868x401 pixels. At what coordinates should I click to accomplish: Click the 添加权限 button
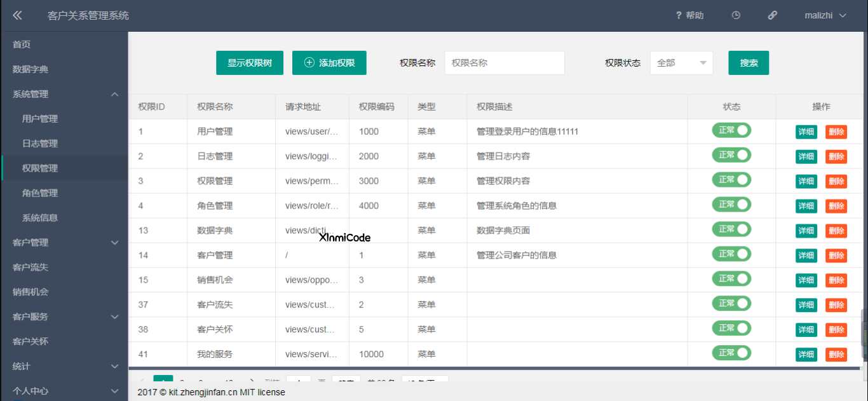click(x=329, y=63)
